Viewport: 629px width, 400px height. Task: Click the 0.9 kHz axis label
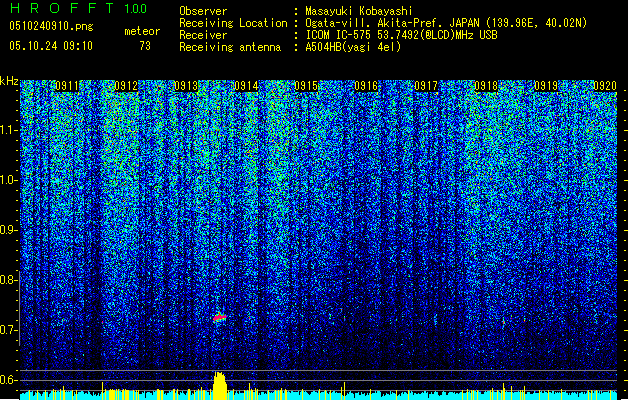coord(8,230)
